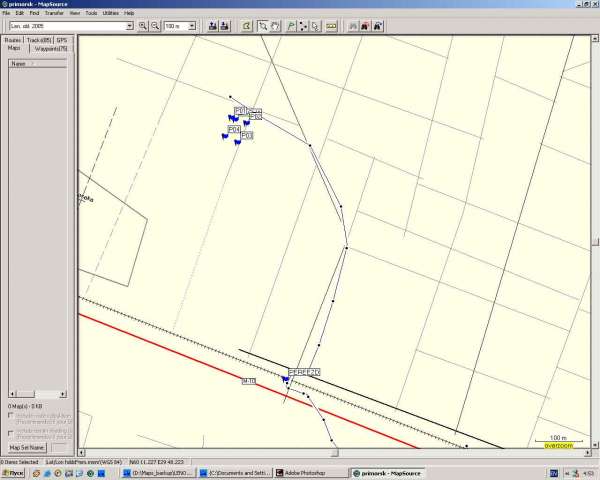Click the zoom in magnifier icon

(x=143, y=25)
